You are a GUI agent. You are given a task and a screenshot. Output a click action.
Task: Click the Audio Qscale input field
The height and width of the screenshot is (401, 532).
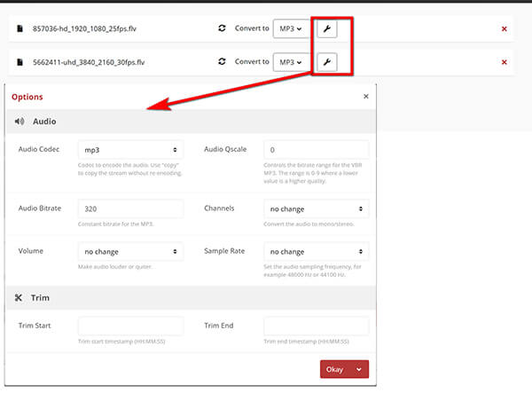coord(317,150)
